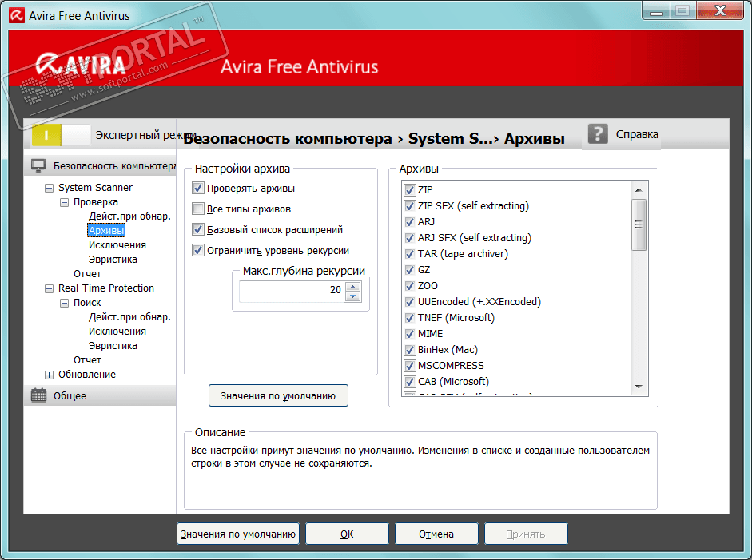Select Дейст.при обнар. under Поиск
The width and height of the screenshot is (752, 560).
[x=129, y=317]
